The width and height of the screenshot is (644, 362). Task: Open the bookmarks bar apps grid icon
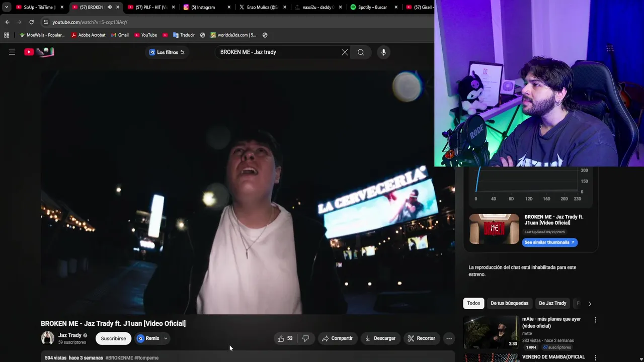[7, 35]
